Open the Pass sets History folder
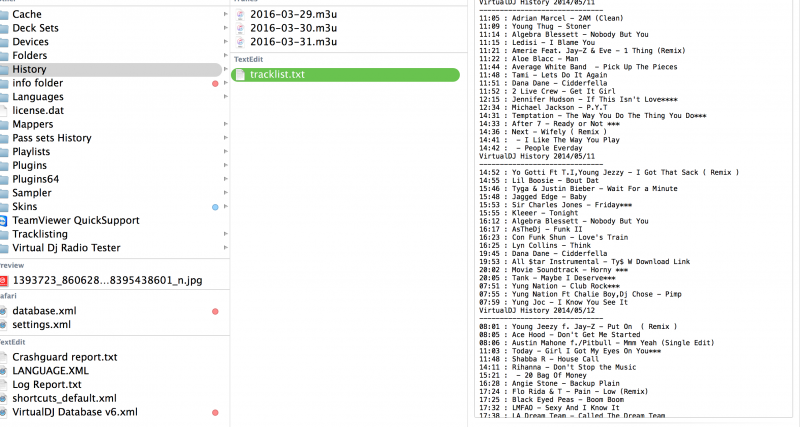The height and width of the screenshot is (427, 800). 52,138
